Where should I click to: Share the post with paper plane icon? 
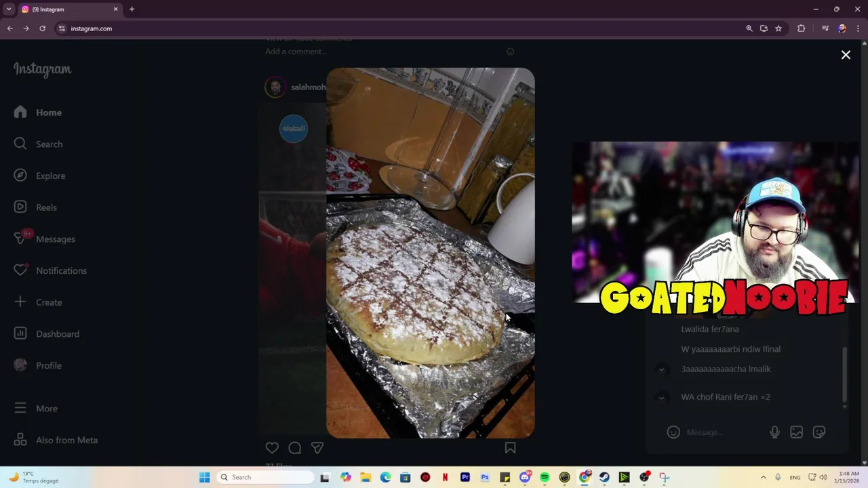point(317,447)
